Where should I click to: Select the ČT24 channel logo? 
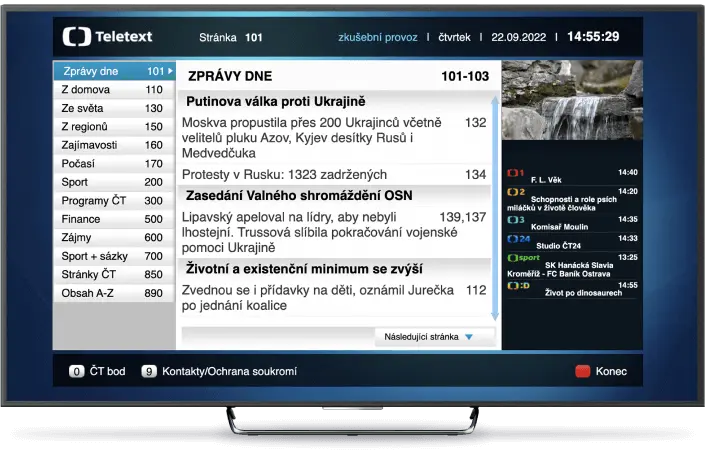pos(518,239)
